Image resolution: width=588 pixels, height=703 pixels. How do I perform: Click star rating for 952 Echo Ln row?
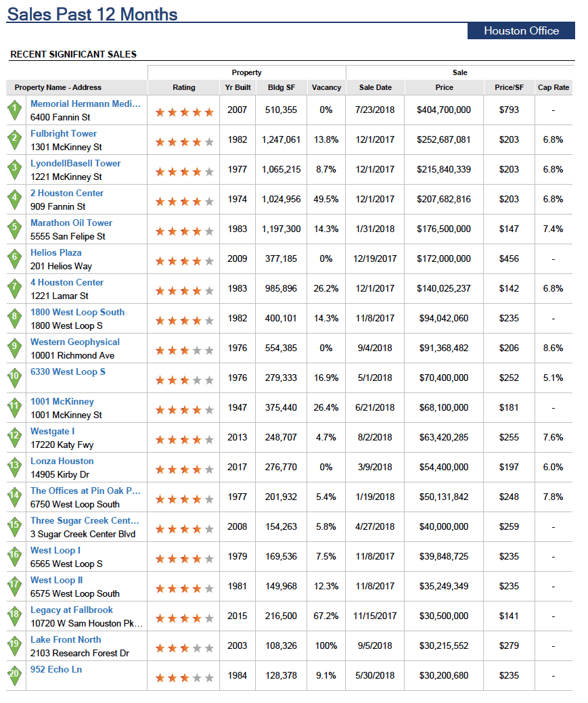184,678
